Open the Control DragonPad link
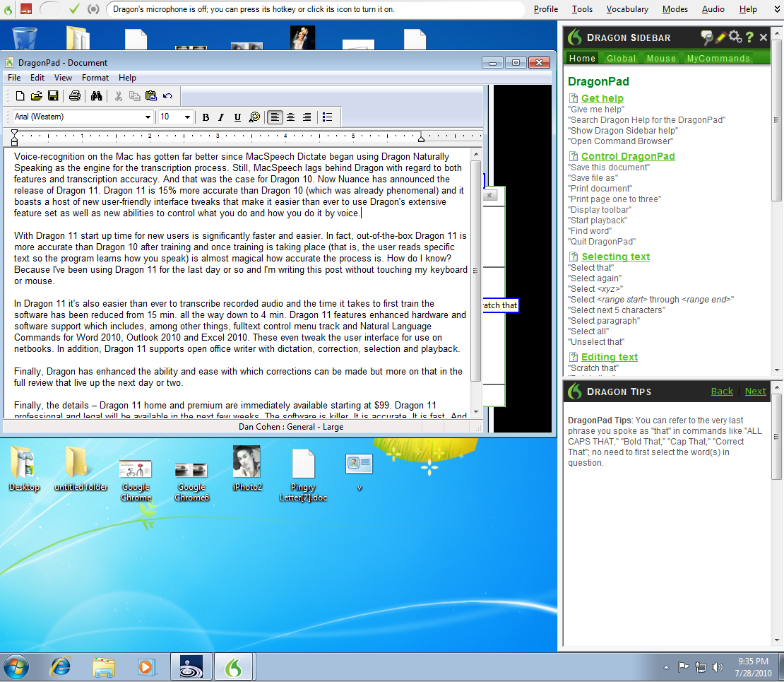This screenshot has height=682, width=784. (627, 156)
